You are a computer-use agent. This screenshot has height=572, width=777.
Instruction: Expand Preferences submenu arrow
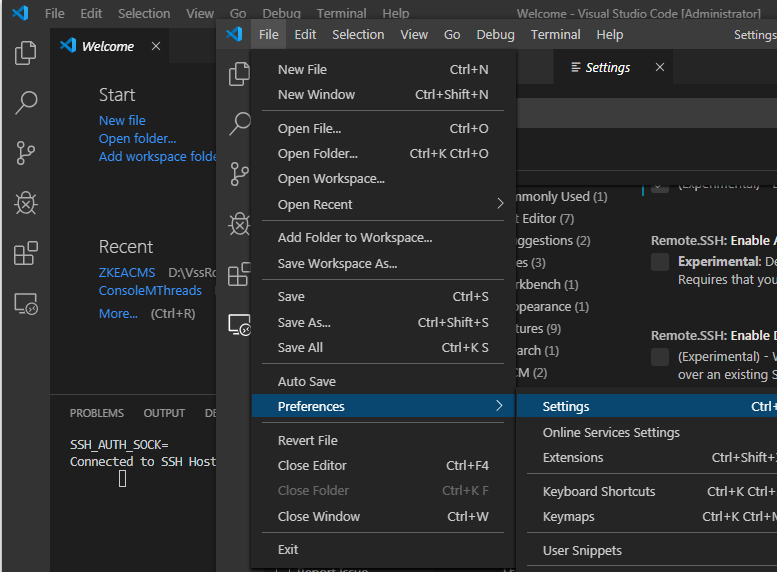499,406
